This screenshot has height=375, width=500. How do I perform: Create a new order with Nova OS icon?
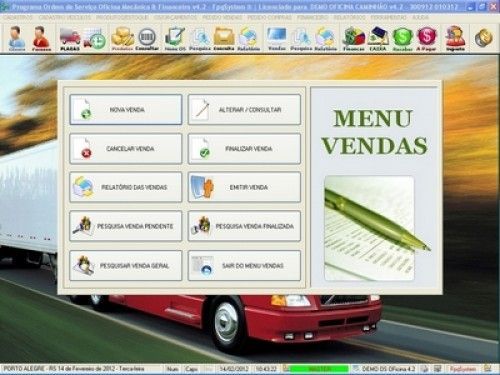[x=175, y=39]
